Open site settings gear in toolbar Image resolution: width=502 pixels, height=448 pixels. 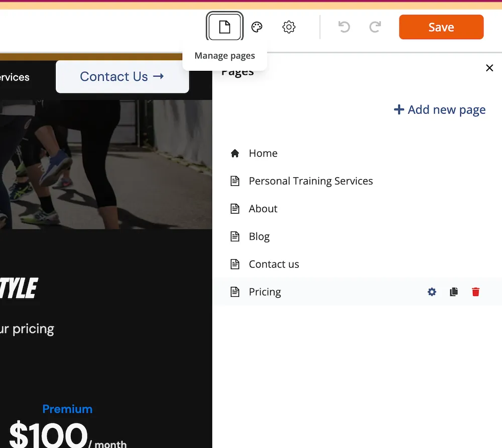[x=289, y=27]
